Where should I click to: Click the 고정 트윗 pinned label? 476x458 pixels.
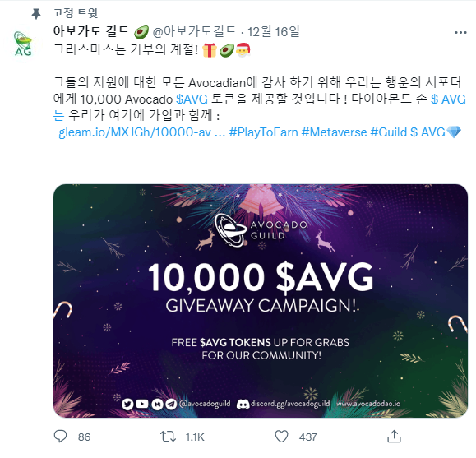(x=76, y=13)
